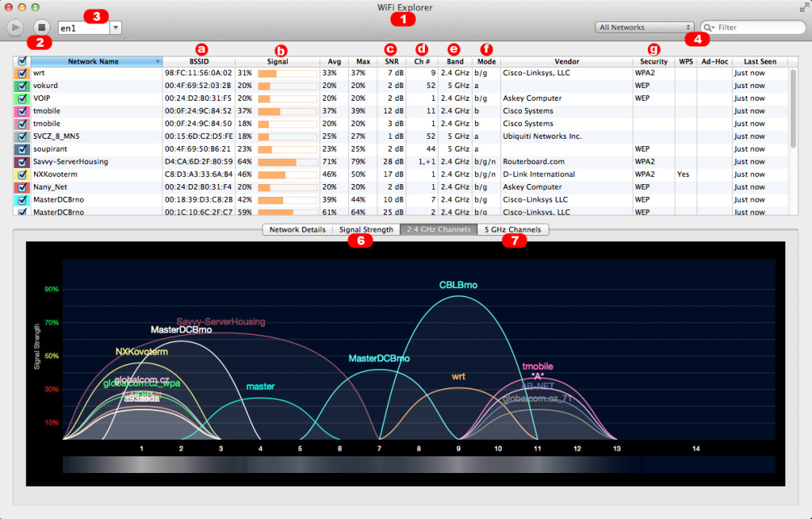Open the en1 interface dropdown
Image resolution: width=812 pixels, height=519 pixels.
(x=116, y=28)
